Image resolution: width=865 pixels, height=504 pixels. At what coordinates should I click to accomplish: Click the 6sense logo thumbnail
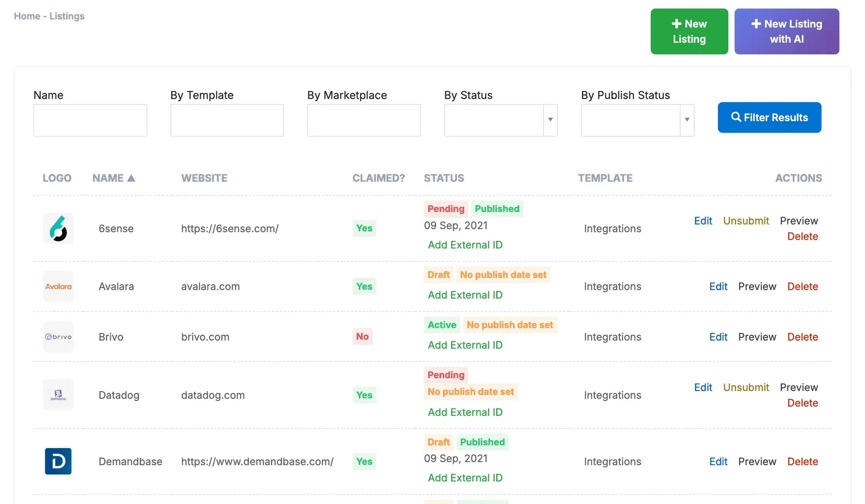pyautogui.click(x=58, y=228)
